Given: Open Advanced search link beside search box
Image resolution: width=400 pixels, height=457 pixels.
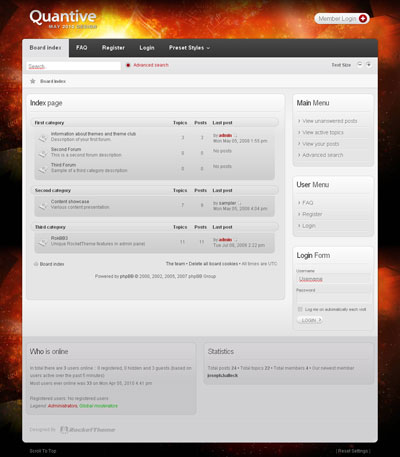Looking at the screenshot, I should [x=151, y=65].
